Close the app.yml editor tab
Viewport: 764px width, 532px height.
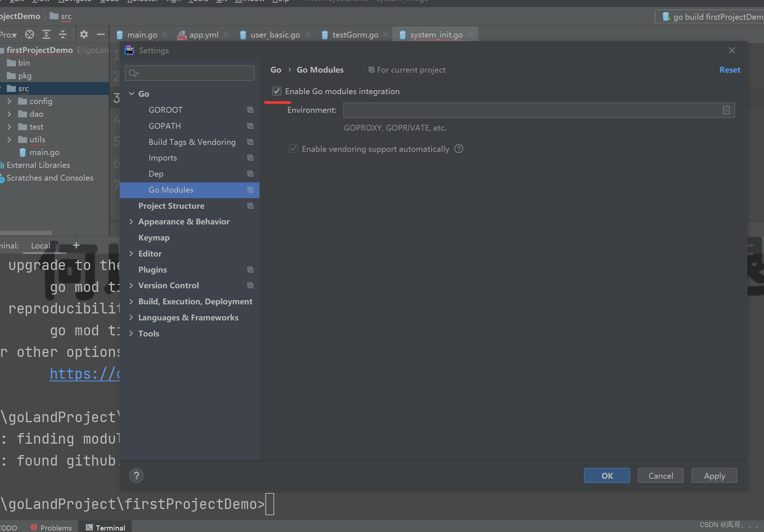[226, 34]
